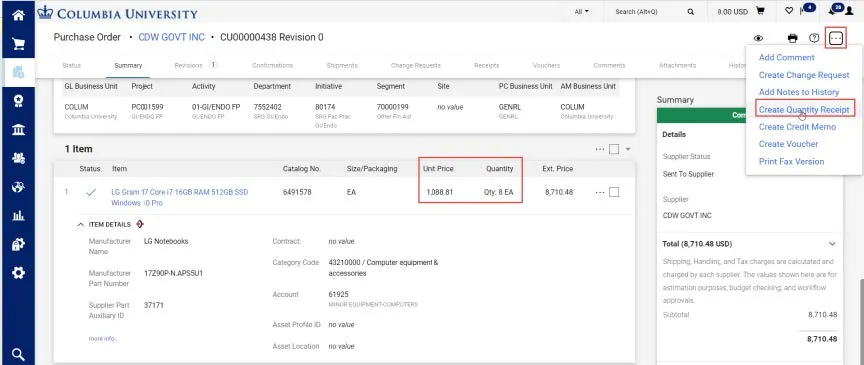Screen dimensions: 864x365
Task: Select Create Credit Memo
Action: point(797,127)
